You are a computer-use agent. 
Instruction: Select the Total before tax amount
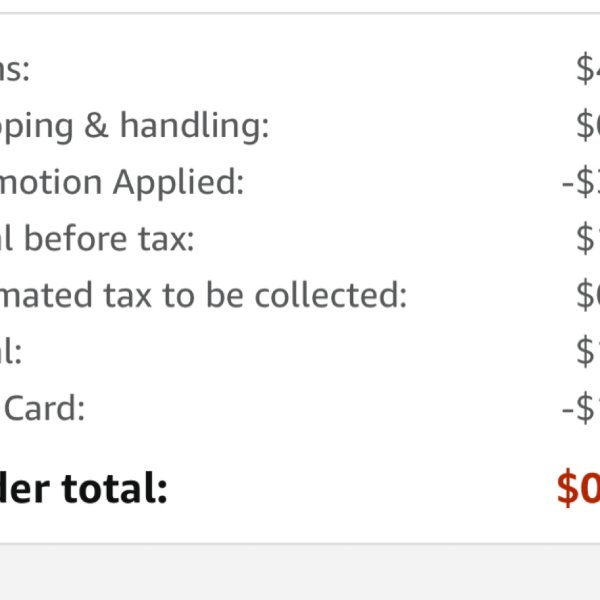coord(588,239)
